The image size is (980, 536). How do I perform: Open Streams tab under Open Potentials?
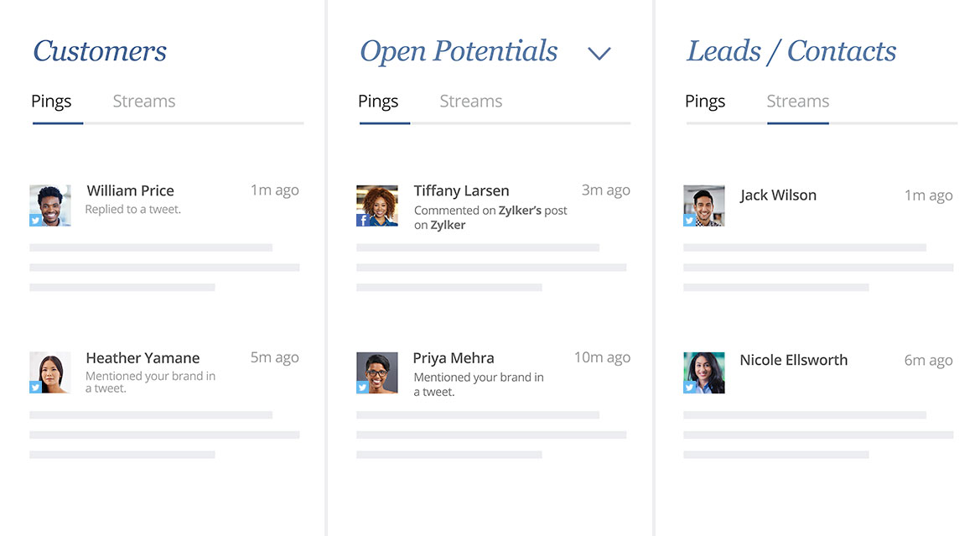(x=470, y=101)
